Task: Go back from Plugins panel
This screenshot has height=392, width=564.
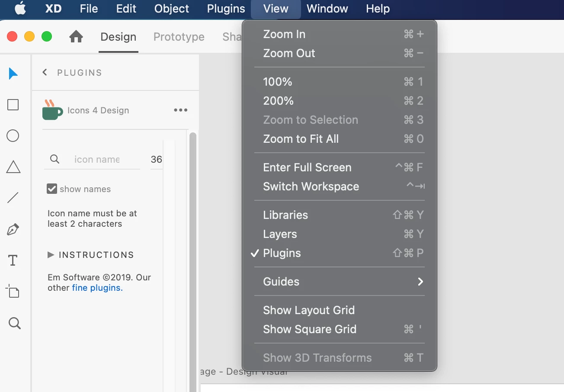Action: click(x=45, y=72)
